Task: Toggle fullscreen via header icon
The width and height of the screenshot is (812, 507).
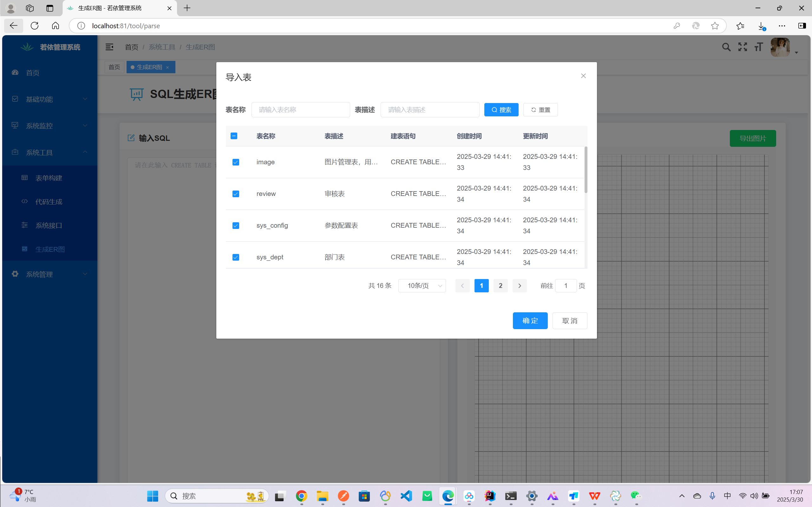Action: [743, 47]
